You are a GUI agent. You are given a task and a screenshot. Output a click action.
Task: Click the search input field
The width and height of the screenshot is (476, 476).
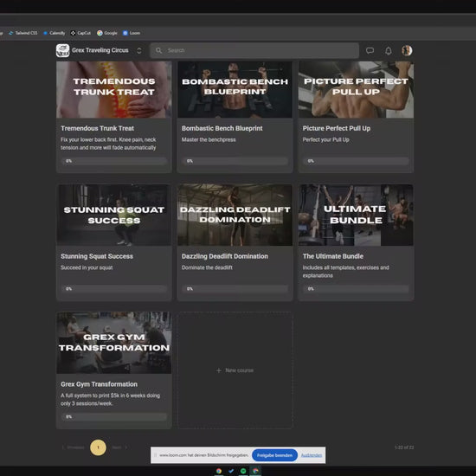254,50
